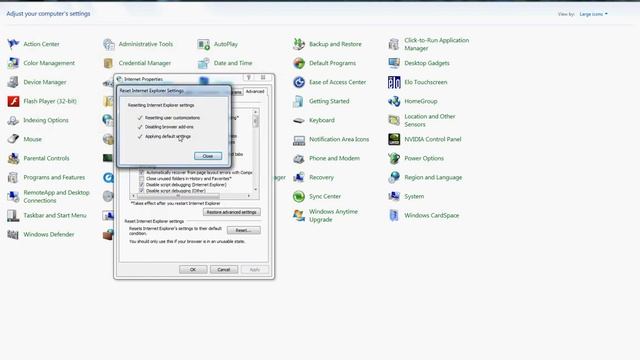640x360 pixels.
Task: Open the 'Click-to-Run Application Manager' link
Action: pos(437,44)
